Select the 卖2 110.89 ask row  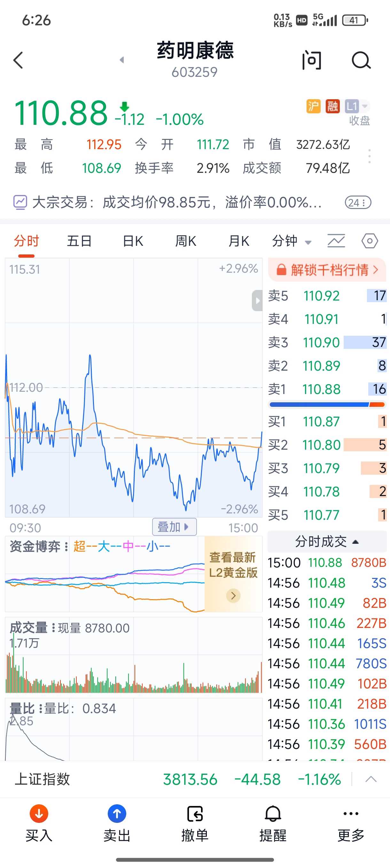pos(327,366)
